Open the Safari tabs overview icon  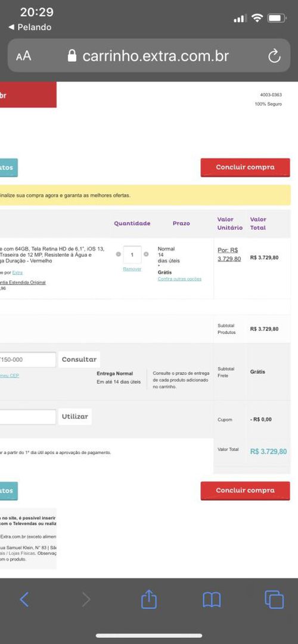click(x=274, y=599)
